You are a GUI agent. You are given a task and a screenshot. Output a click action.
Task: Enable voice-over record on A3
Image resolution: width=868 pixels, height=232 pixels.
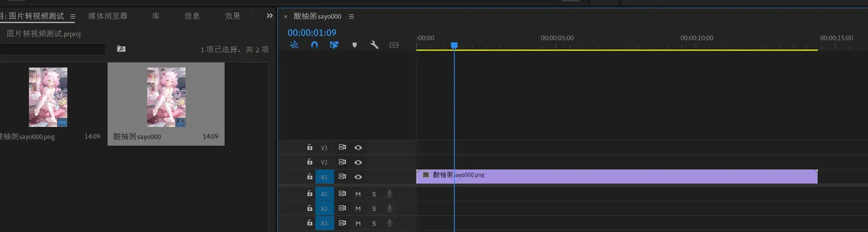[x=390, y=223]
